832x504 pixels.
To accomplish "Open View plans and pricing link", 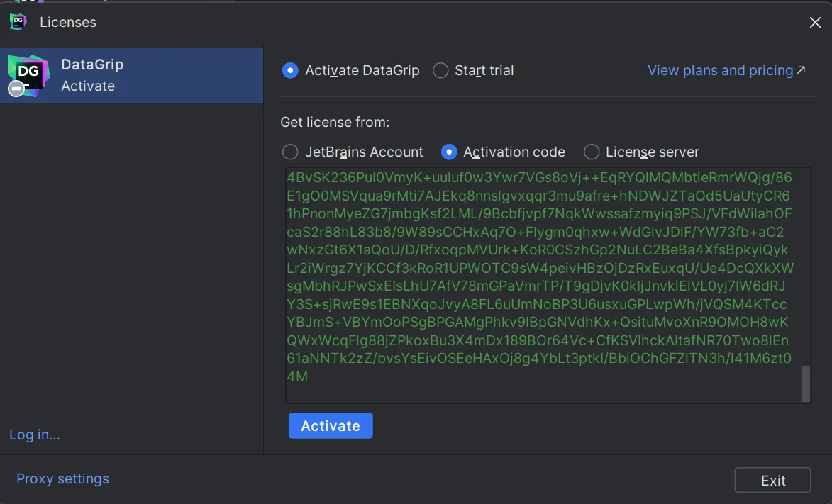I will (x=720, y=70).
